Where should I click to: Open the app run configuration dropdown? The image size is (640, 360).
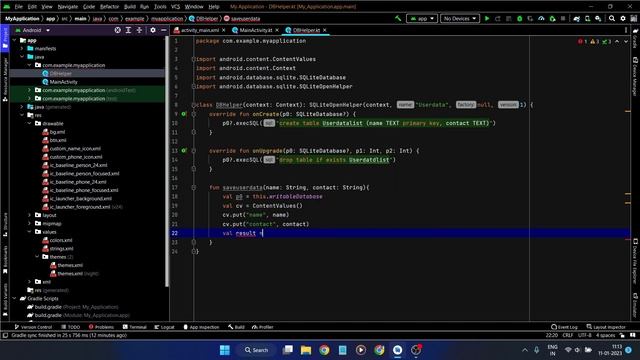[422, 18]
